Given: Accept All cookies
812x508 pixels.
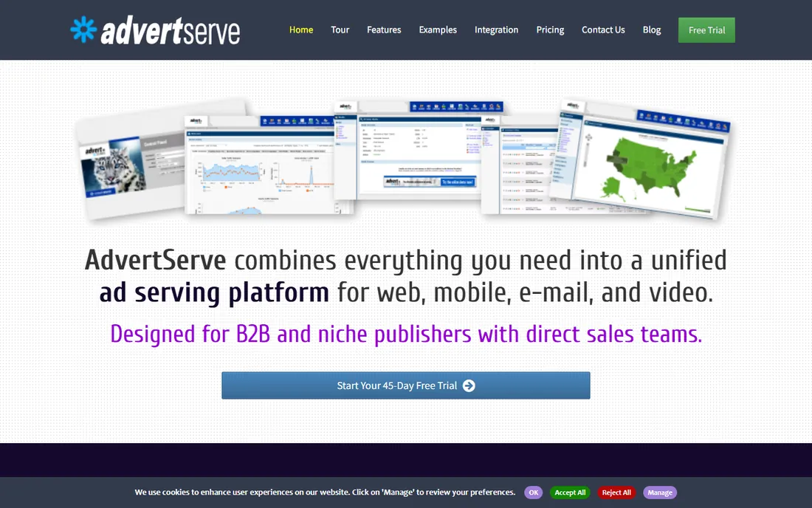Looking at the screenshot, I should click(x=570, y=492).
